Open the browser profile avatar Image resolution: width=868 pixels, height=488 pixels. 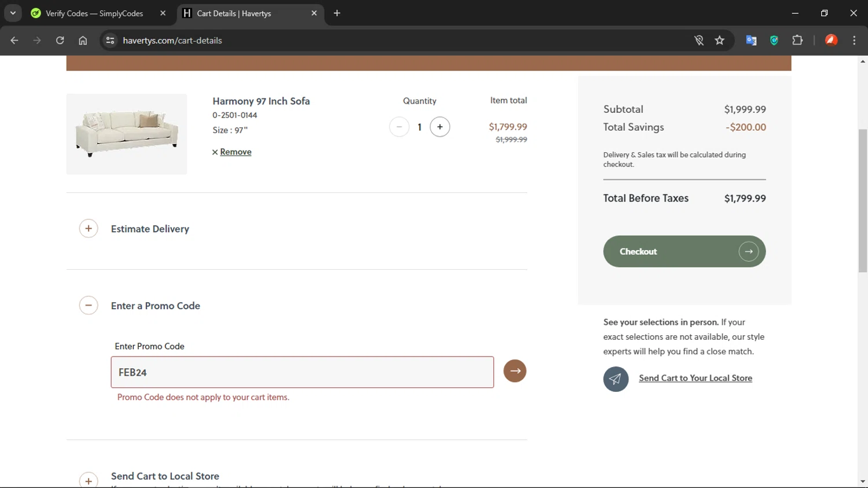[x=832, y=41]
